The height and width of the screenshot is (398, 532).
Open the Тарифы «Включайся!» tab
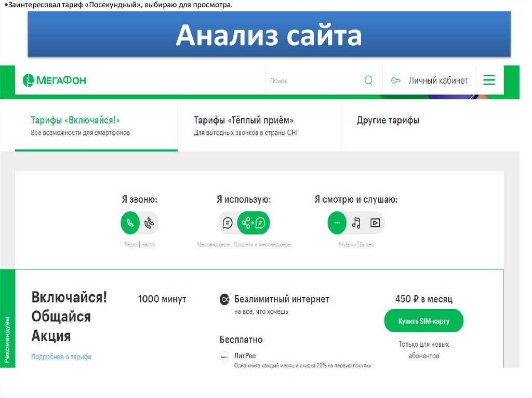[96, 126]
